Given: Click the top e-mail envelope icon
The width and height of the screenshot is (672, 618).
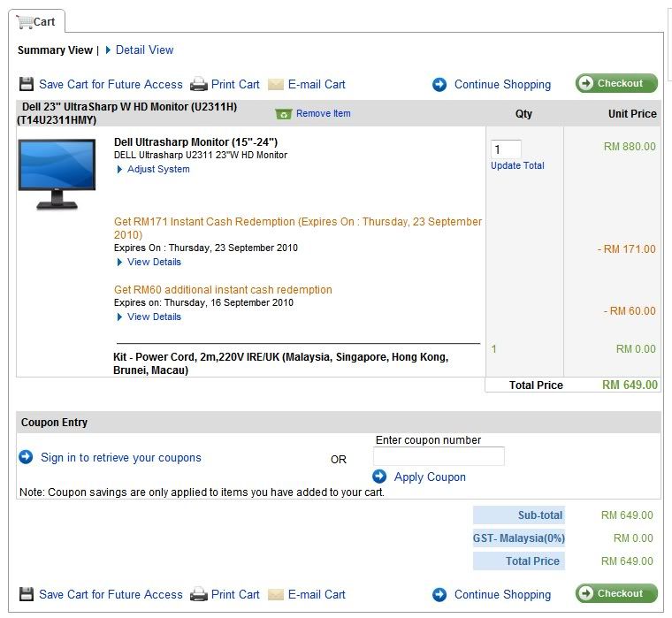Looking at the screenshot, I should (x=276, y=85).
